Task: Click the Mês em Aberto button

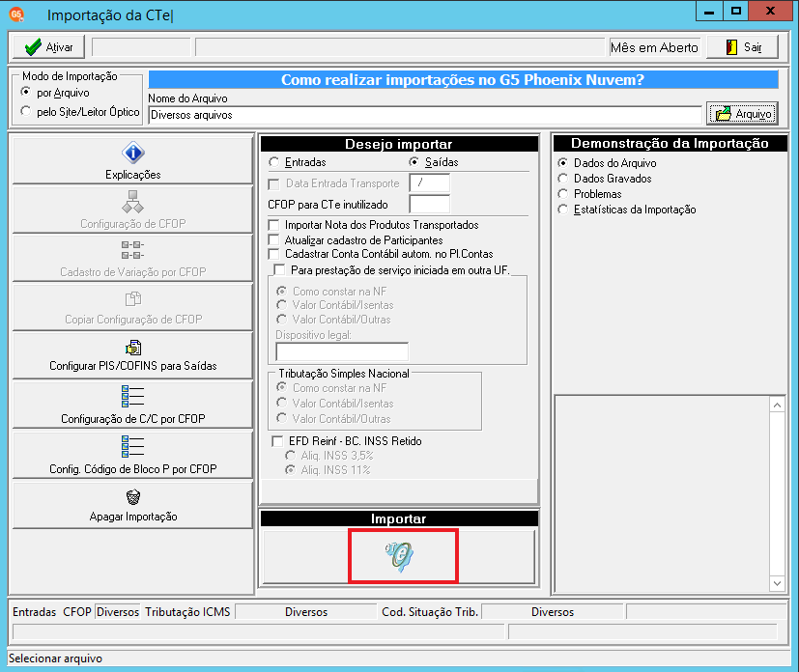Action: [655, 47]
